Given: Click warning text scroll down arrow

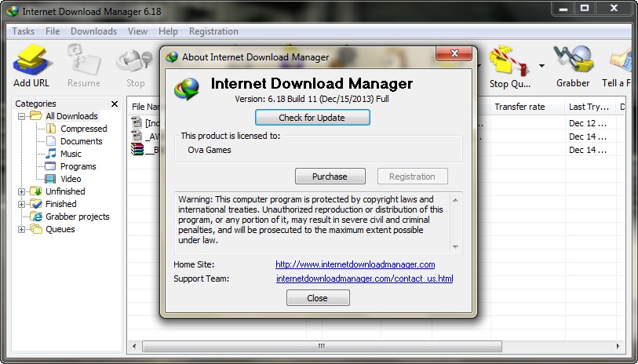Looking at the screenshot, I should coord(455,247).
